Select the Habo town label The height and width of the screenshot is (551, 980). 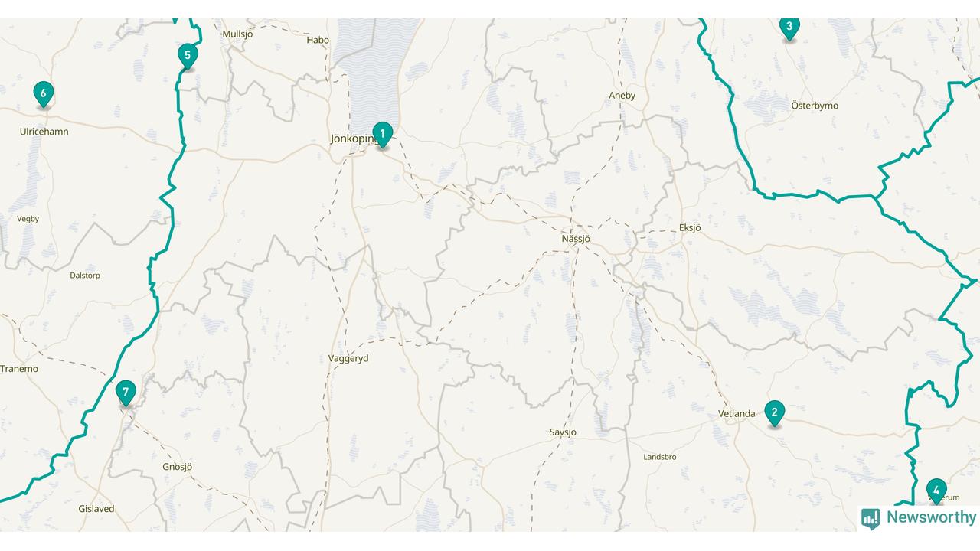[x=318, y=40]
